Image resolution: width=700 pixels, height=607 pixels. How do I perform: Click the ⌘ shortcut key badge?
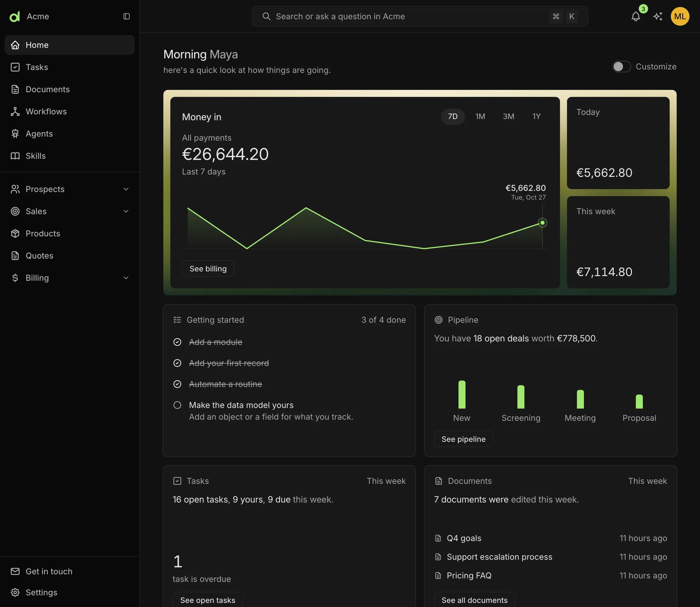click(556, 16)
